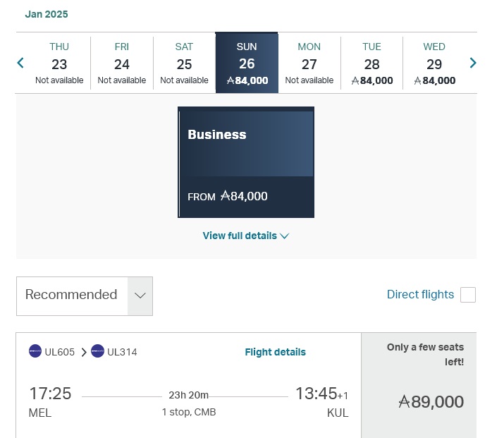
Task: Click the UL314 airline logo icon
Action: coord(97,351)
